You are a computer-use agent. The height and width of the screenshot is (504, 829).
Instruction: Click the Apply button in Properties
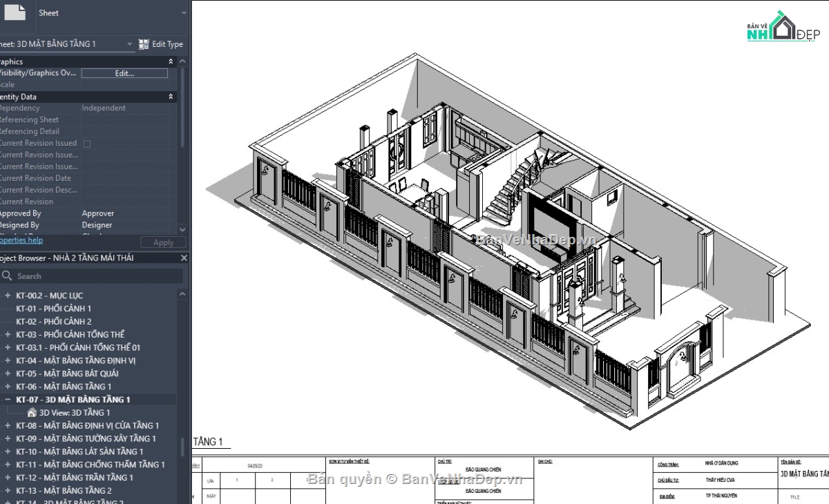[163, 242]
